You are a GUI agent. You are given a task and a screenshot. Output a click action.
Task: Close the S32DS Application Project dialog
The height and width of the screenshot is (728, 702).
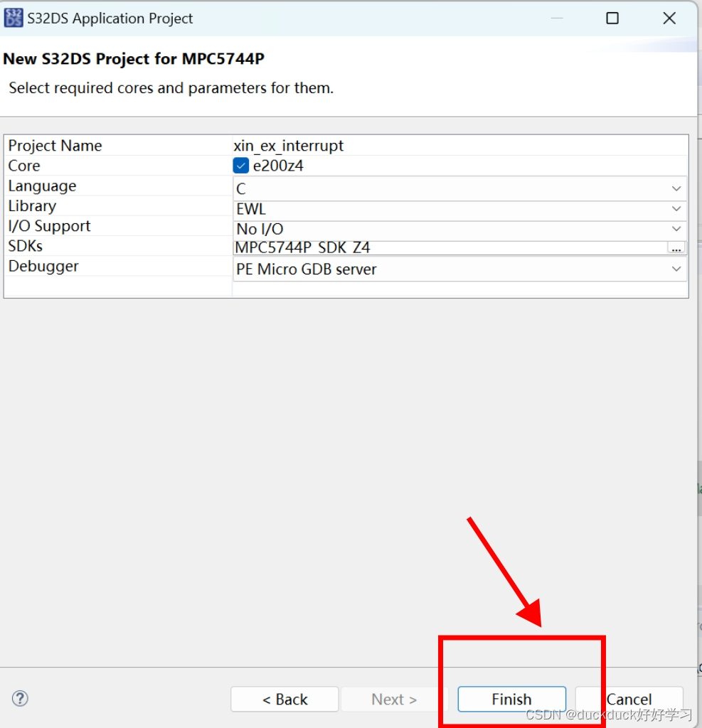[x=669, y=18]
